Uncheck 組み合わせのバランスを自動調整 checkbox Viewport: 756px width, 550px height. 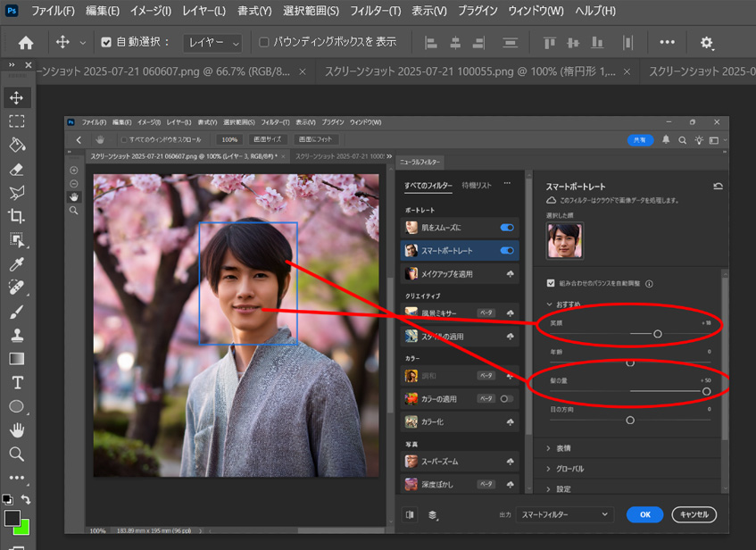coord(551,283)
